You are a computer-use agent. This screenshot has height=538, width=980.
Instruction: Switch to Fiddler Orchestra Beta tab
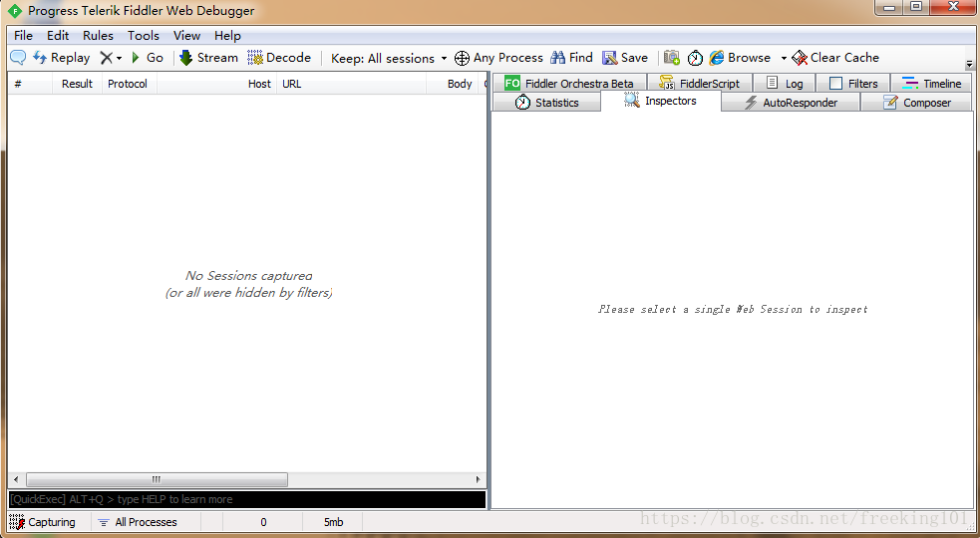click(568, 83)
